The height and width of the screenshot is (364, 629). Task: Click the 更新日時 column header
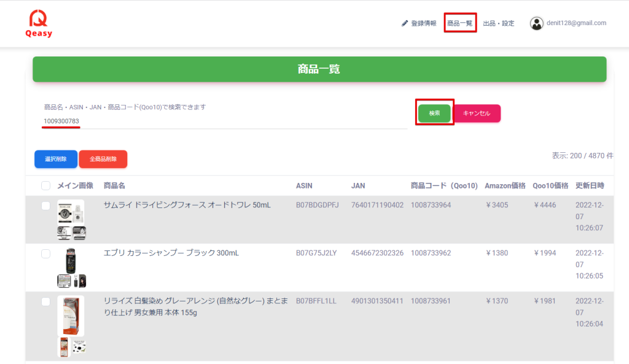[x=590, y=186]
